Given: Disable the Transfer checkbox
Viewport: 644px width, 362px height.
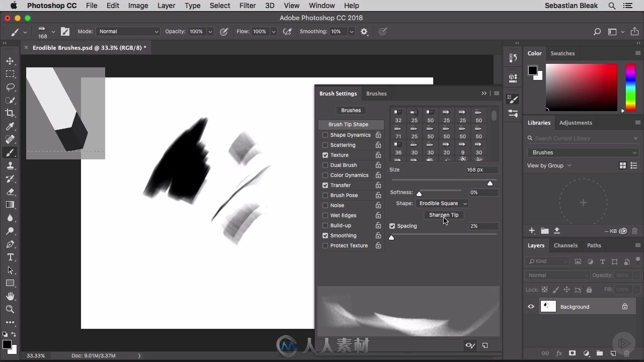Looking at the screenshot, I should point(325,185).
